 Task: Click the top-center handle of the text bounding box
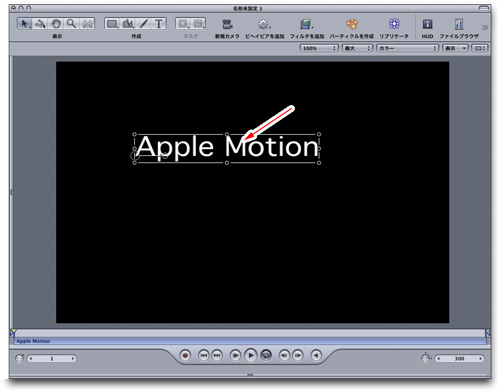coord(227,134)
